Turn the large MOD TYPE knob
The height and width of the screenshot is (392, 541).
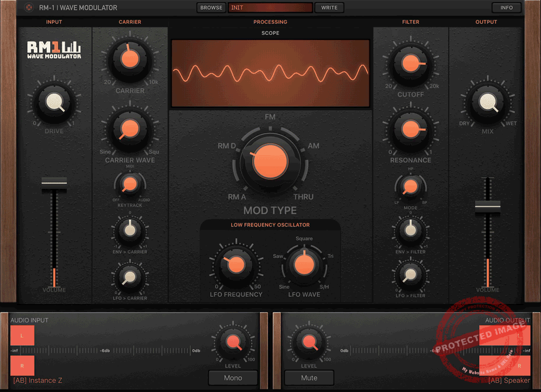tap(270, 162)
